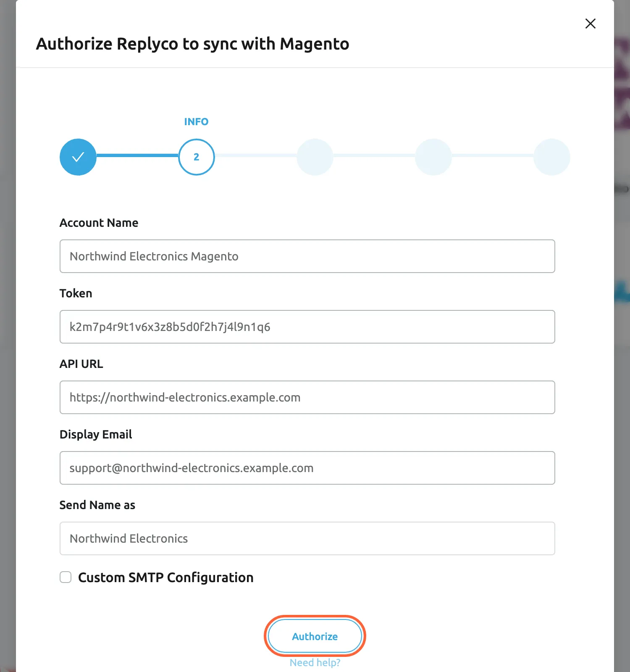Click the API URL input field

click(307, 397)
